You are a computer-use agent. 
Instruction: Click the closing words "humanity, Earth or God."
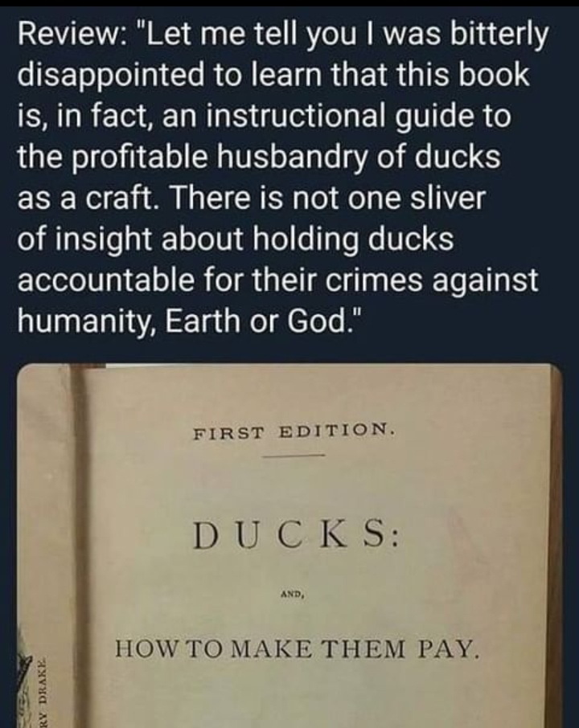[x=189, y=321]
